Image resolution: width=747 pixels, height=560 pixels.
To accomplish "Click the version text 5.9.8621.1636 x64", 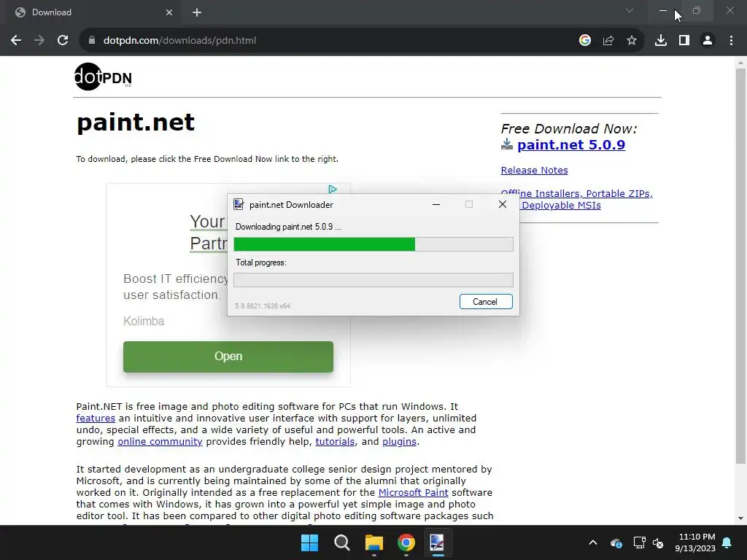I will click(x=263, y=306).
